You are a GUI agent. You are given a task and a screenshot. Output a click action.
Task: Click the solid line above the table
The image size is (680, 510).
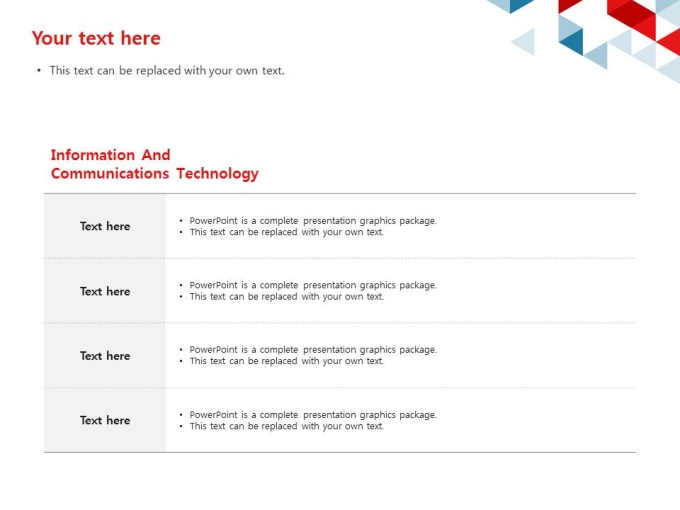coord(340,193)
